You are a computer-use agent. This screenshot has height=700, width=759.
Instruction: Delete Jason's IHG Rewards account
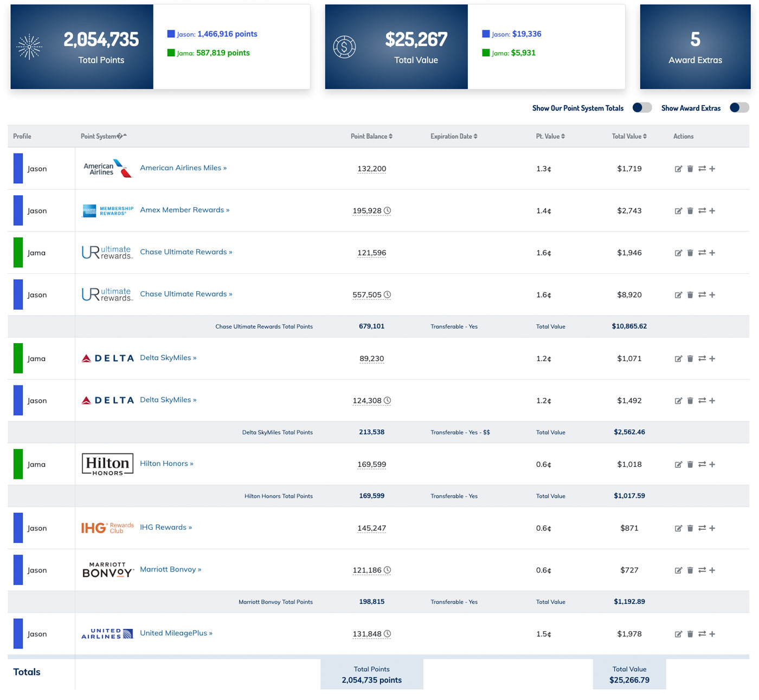[690, 528]
